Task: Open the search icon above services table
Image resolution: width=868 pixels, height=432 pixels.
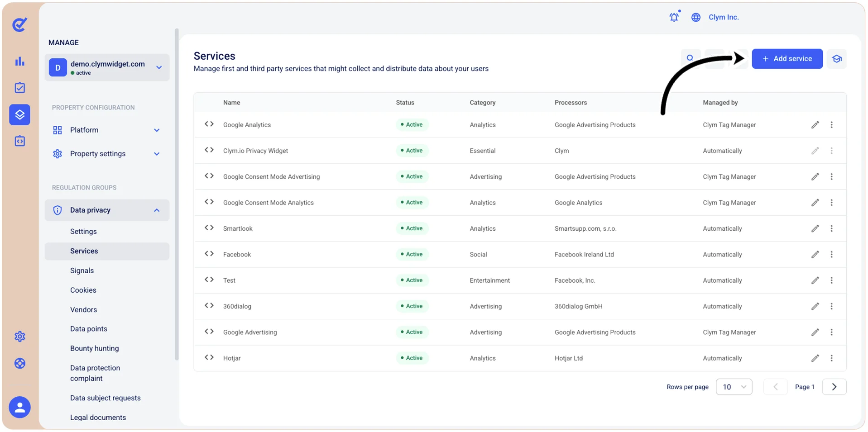Action: point(690,58)
